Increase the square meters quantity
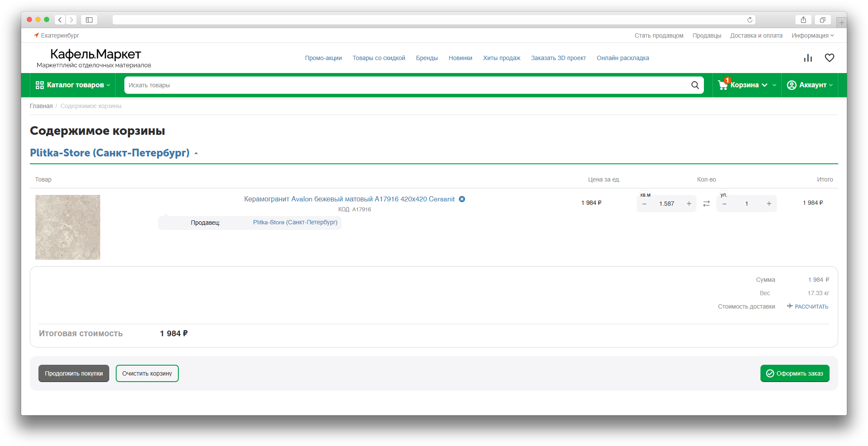Image resolution: width=868 pixels, height=446 pixels. [x=689, y=204]
